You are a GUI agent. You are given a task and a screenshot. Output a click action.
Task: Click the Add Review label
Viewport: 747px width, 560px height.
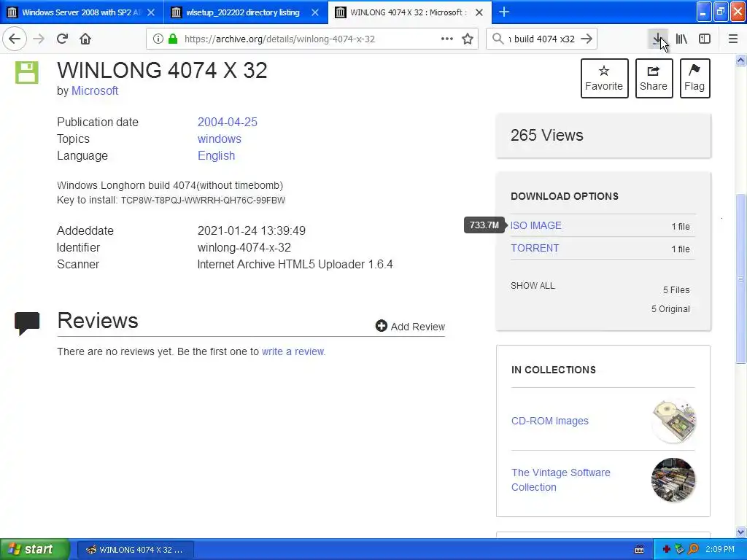(418, 327)
